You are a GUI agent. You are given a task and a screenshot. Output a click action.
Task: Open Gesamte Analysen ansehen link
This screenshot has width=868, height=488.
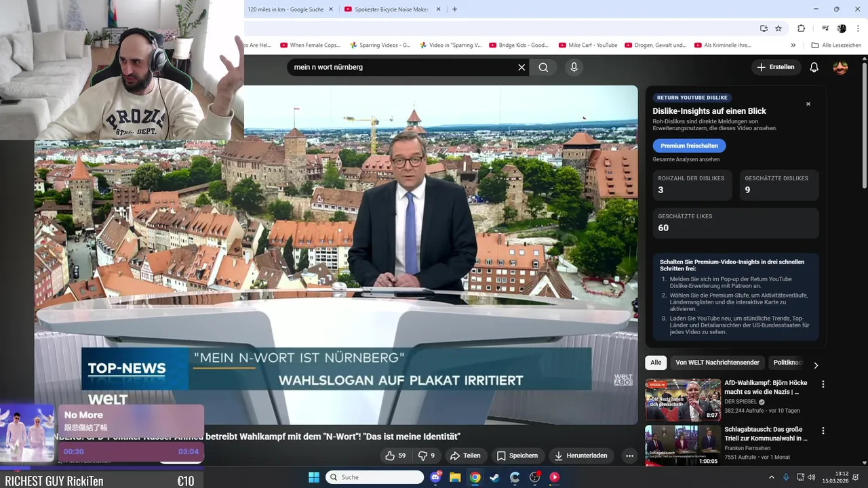686,159
